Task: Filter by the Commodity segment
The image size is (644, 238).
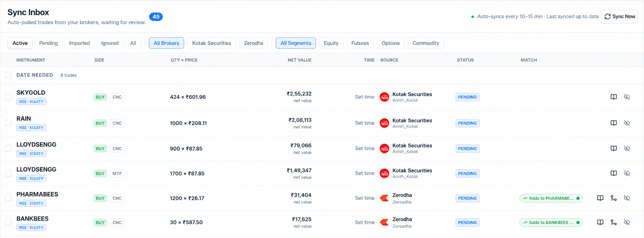Action: tap(426, 43)
